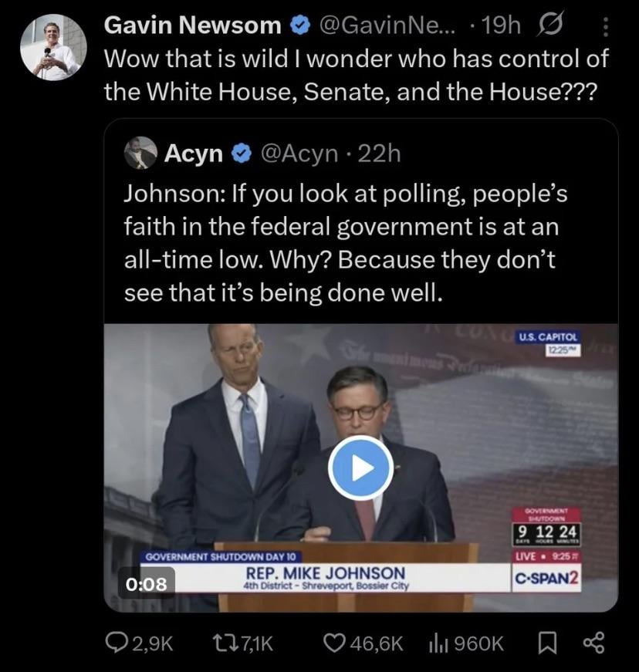Share the tweet via share icon

point(593,643)
